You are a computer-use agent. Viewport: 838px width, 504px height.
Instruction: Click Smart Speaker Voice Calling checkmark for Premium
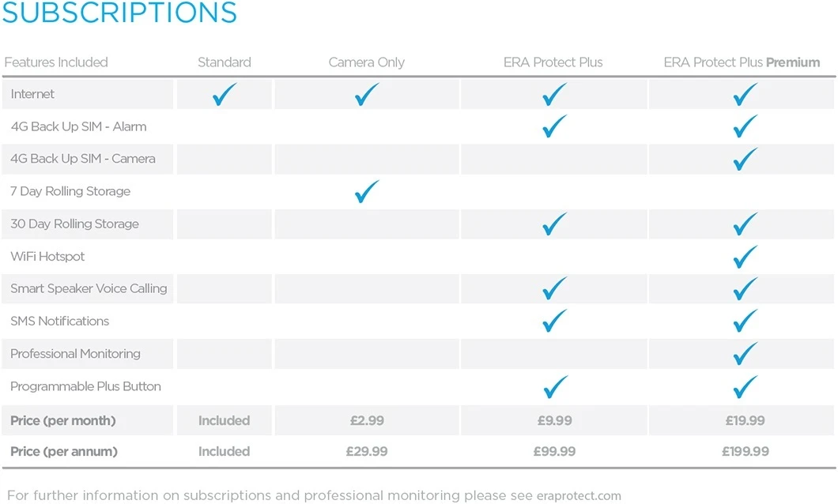745,289
